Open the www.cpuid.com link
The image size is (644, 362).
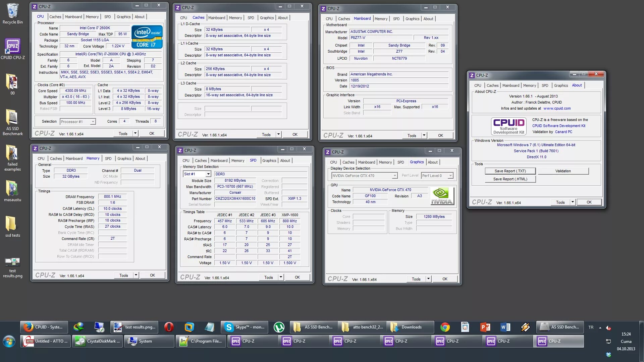point(557,108)
